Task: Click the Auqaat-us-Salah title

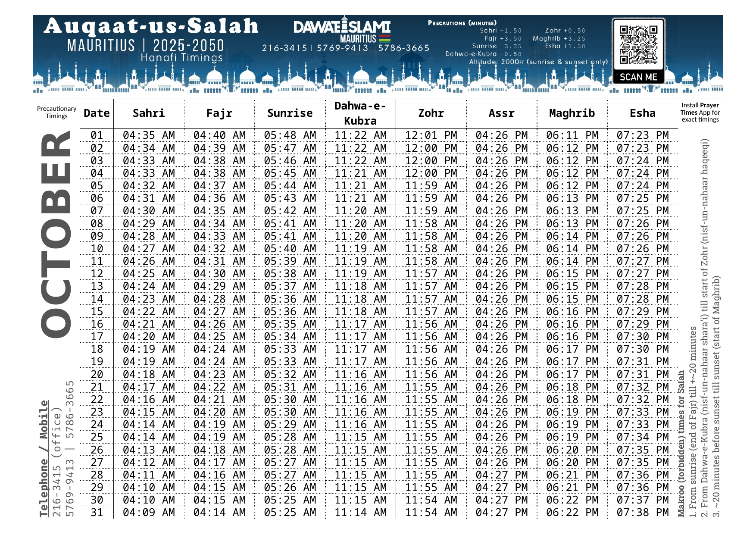Action: [151, 26]
